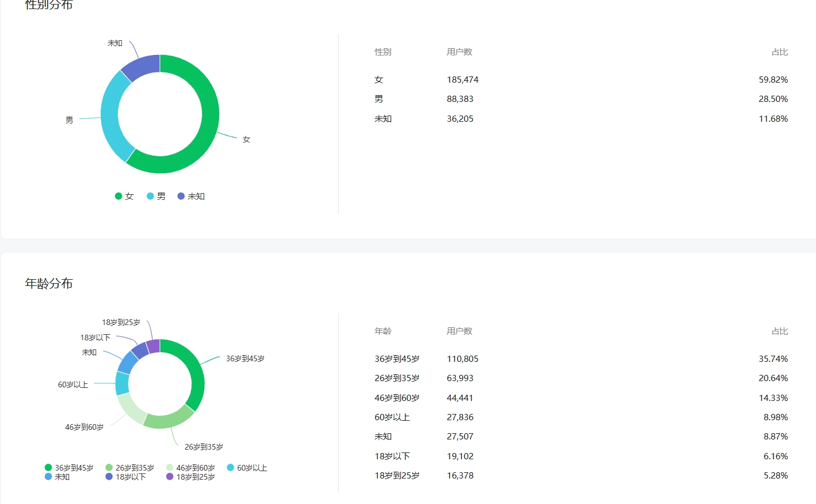Click the 19,102 user count value
Image resolution: width=816 pixels, height=504 pixels.
(460, 456)
